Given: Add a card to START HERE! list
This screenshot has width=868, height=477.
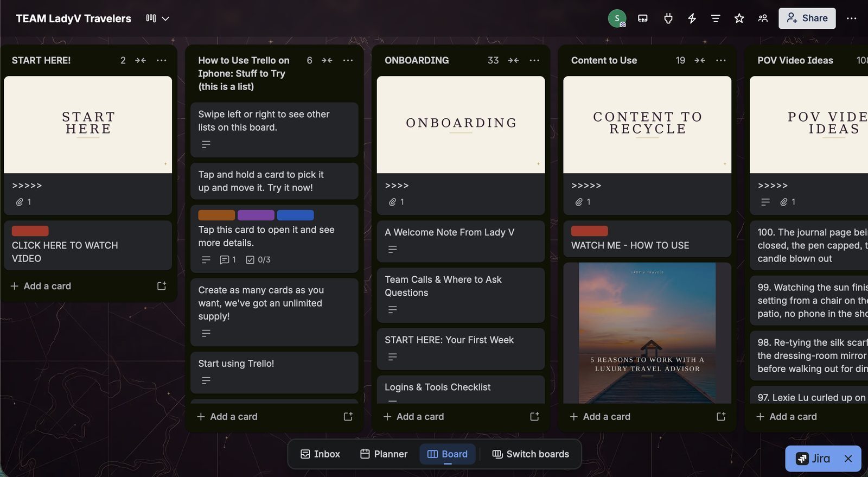Looking at the screenshot, I should point(79,286).
